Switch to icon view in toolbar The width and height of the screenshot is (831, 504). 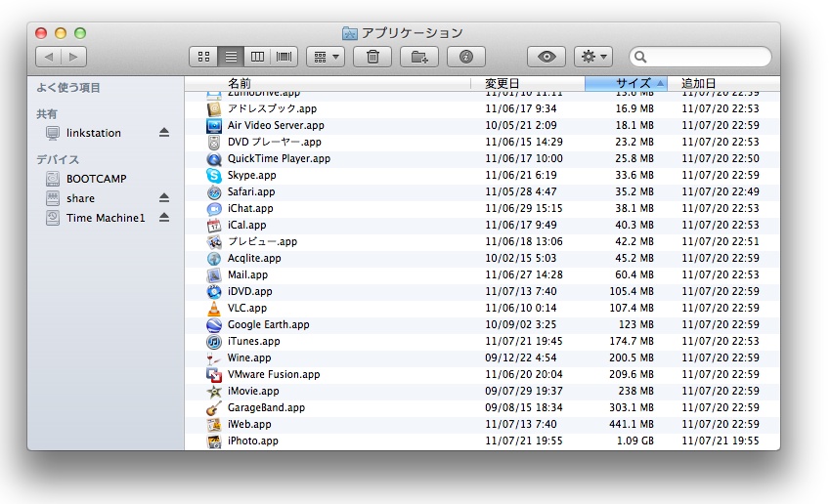[x=203, y=57]
